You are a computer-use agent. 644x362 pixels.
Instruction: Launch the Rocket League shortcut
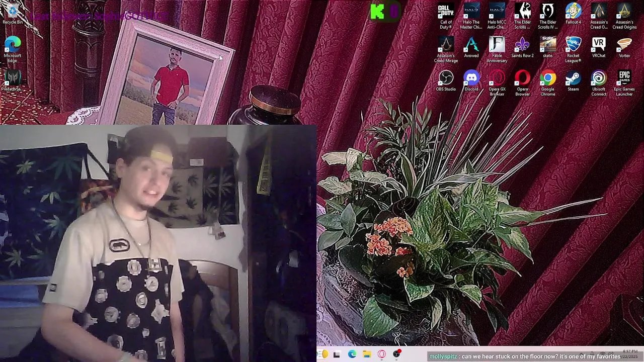573,50
